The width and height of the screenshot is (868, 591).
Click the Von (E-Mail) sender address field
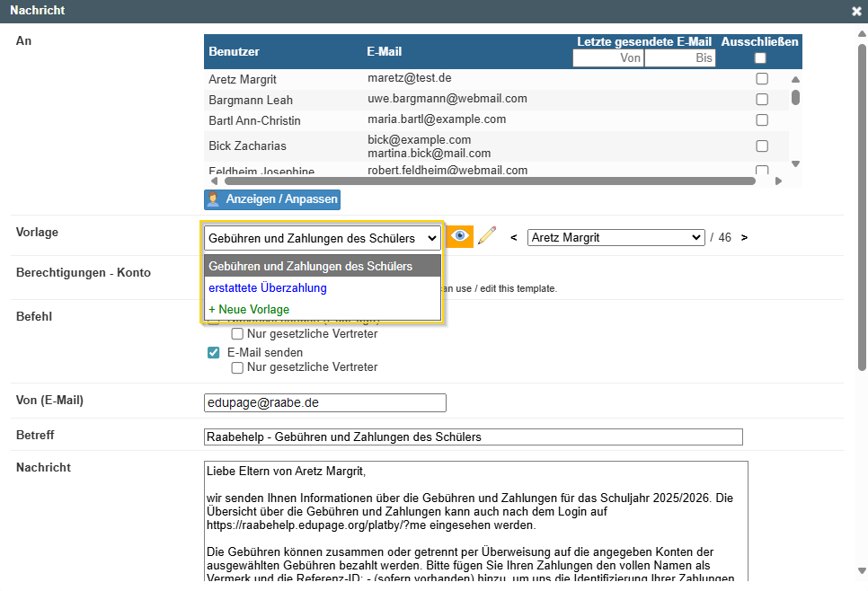(325, 403)
